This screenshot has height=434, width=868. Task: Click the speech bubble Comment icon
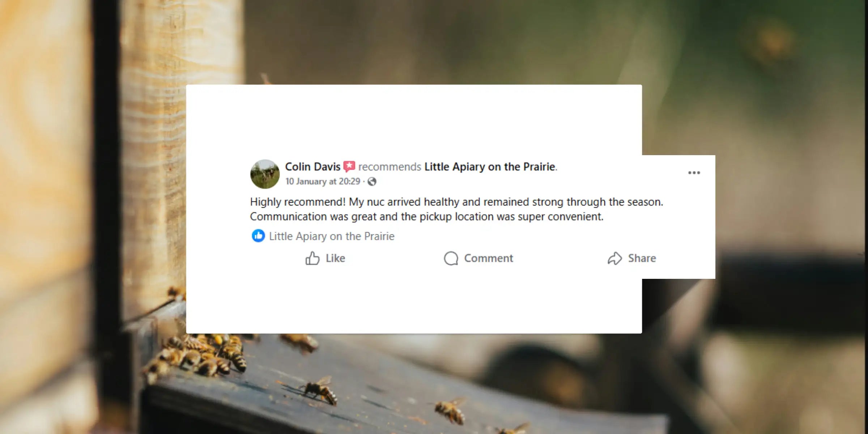tap(451, 258)
